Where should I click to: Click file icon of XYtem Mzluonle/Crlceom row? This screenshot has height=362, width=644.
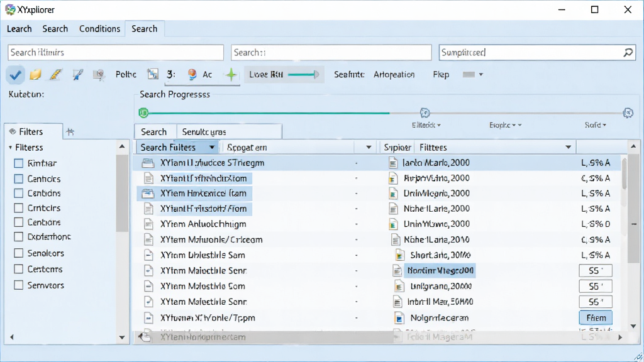(148, 239)
